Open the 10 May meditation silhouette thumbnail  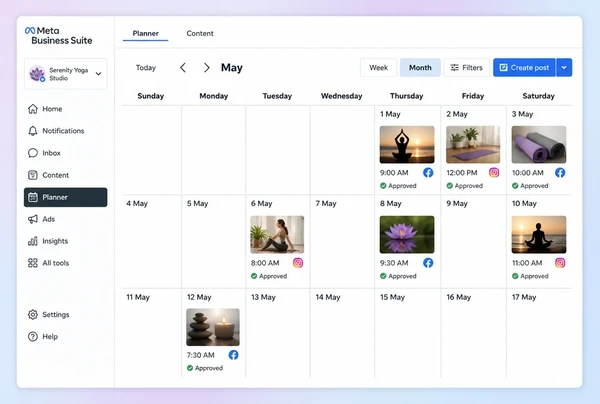(x=539, y=235)
